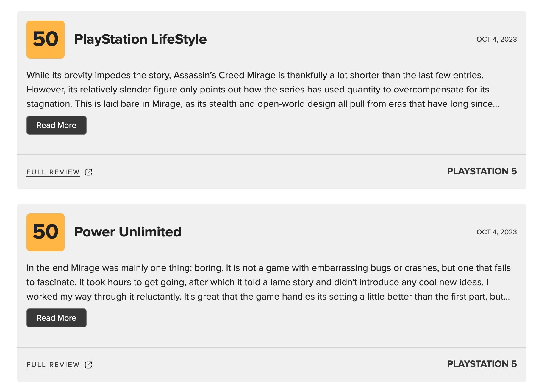
Task: Expand Power Unlimited review with Read More
Action: click(57, 318)
